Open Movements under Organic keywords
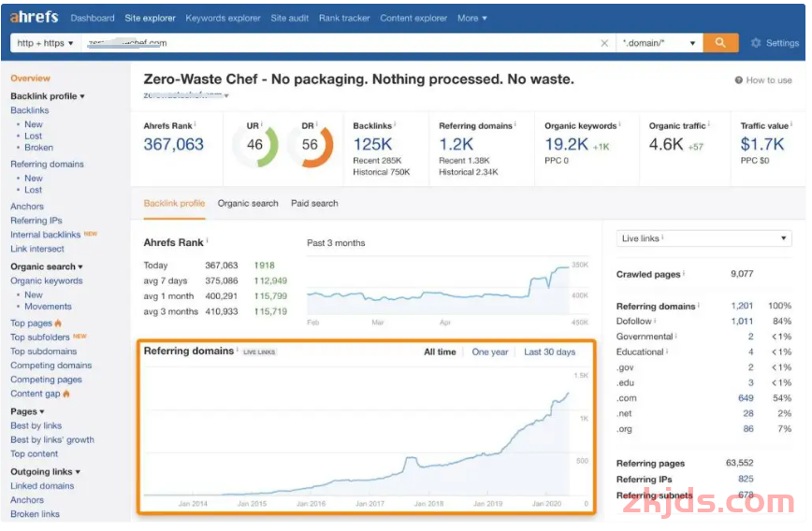 tap(48, 308)
